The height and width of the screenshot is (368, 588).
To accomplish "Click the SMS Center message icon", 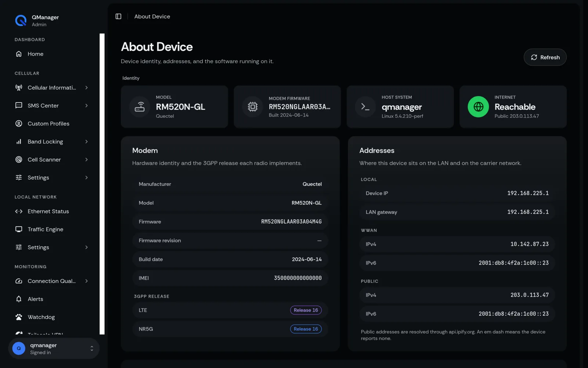I will [19, 106].
